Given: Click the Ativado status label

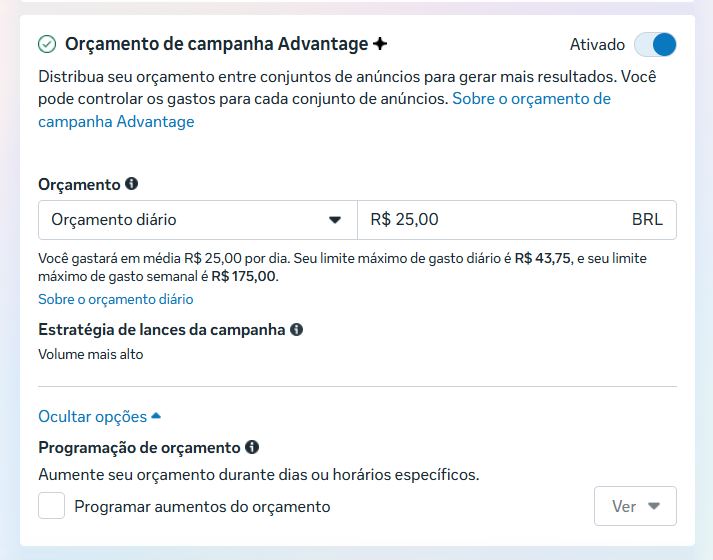Looking at the screenshot, I should pos(597,45).
